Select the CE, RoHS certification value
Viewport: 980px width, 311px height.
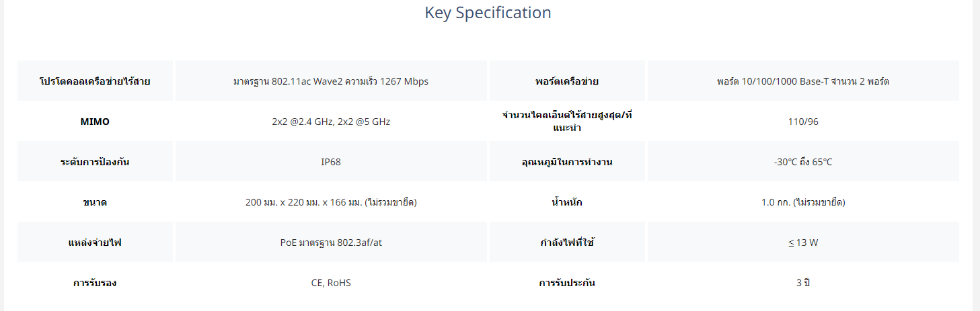click(x=331, y=283)
